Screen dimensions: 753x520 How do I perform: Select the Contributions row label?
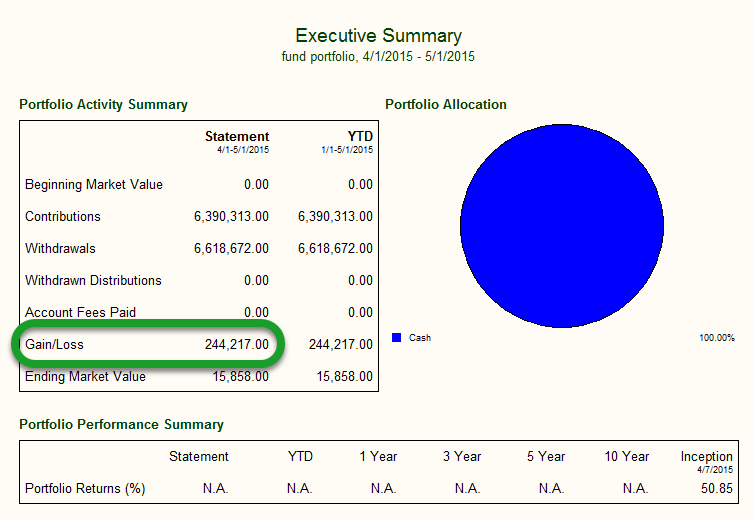coord(63,216)
